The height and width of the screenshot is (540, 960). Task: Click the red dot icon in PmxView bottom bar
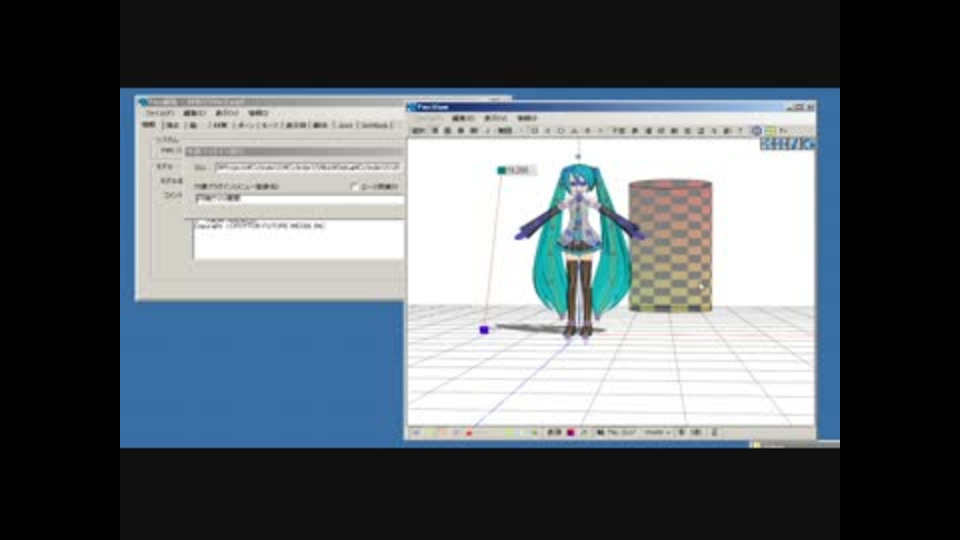(x=469, y=433)
